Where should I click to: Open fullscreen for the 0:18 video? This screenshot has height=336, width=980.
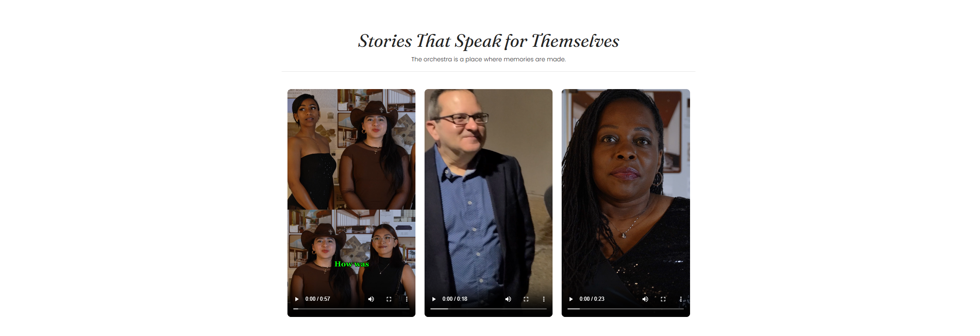tap(526, 299)
